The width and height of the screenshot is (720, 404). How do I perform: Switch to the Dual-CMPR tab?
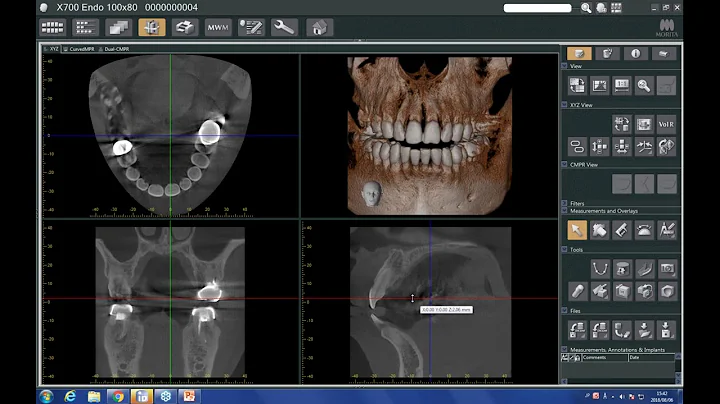coord(114,49)
